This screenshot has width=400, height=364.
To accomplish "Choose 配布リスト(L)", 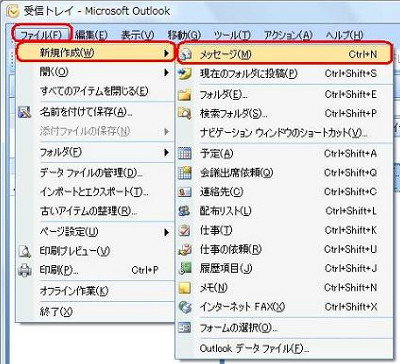I will 284,211.
